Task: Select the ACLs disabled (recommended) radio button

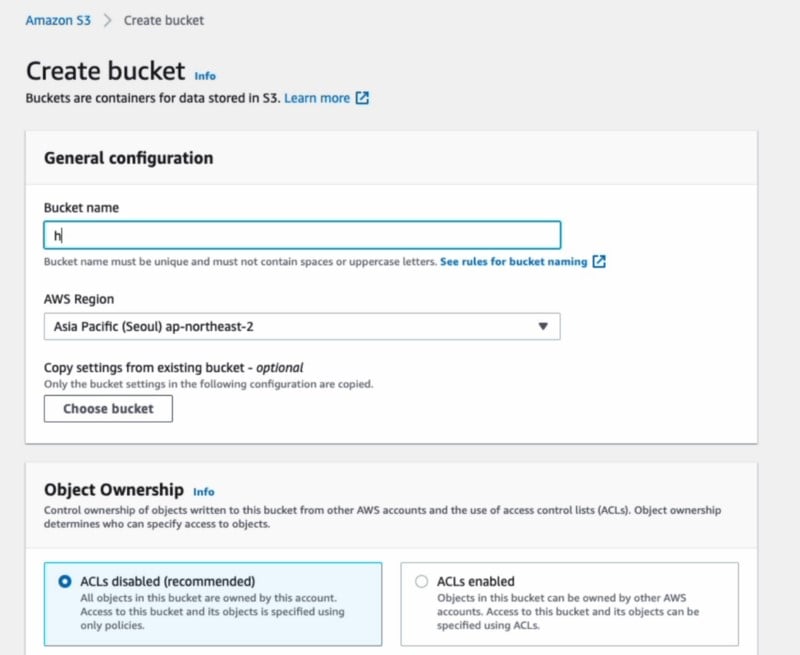Action: pos(65,582)
